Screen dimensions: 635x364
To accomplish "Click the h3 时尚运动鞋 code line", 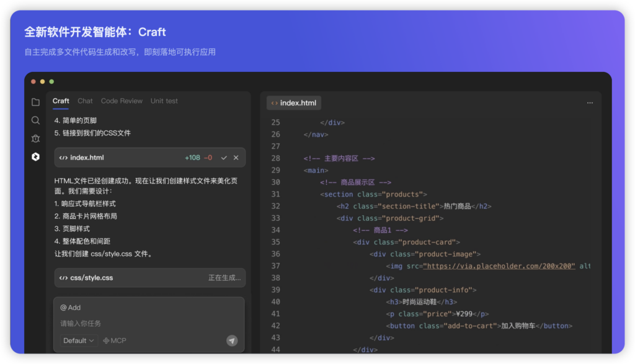I will 422,301.
